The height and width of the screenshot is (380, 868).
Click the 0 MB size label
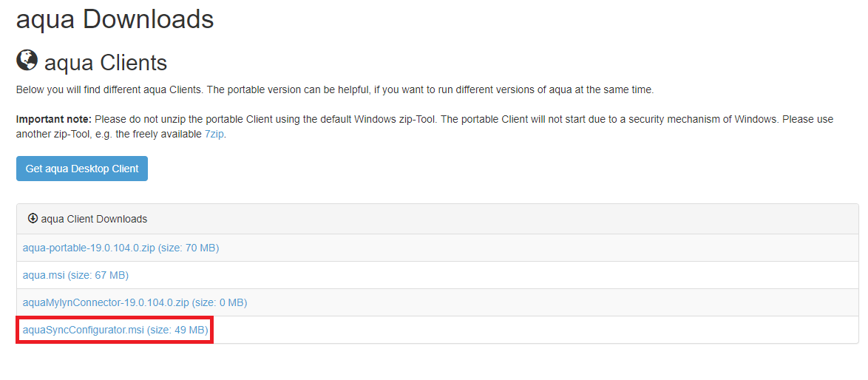point(220,303)
